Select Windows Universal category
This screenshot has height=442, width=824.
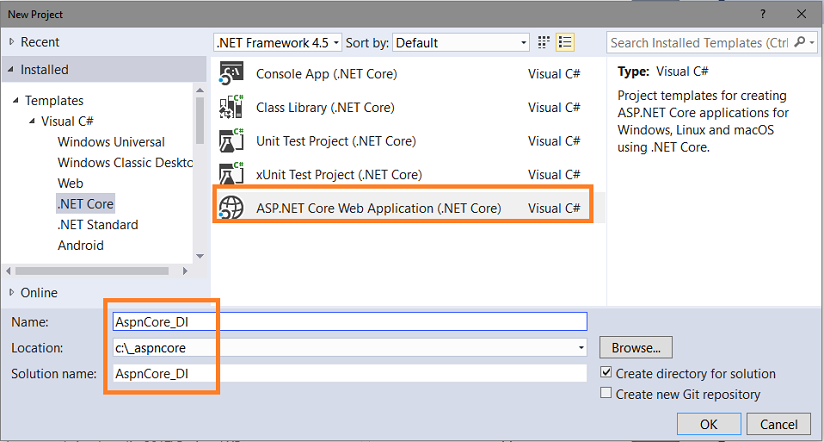(111, 142)
